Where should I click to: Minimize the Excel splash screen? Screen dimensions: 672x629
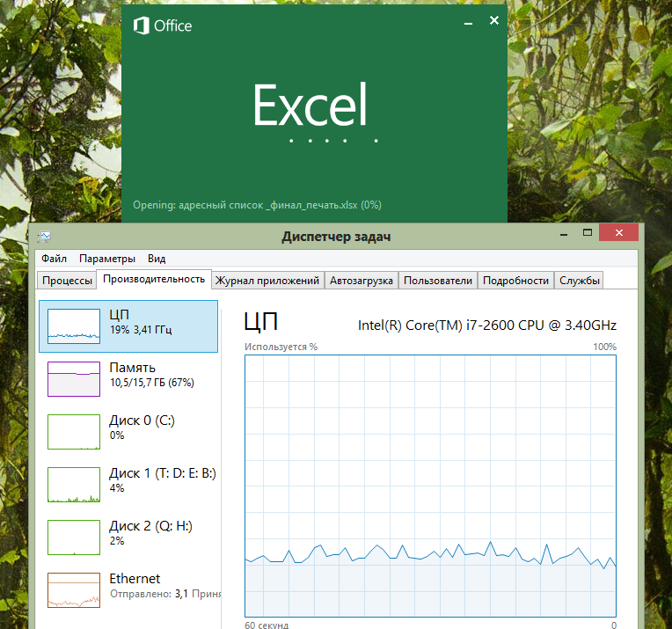[469, 21]
